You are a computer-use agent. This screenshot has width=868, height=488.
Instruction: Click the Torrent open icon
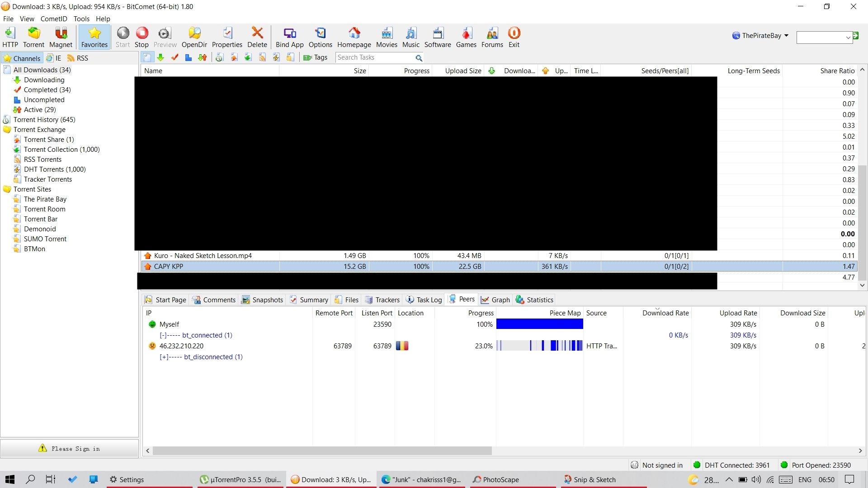(x=33, y=37)
